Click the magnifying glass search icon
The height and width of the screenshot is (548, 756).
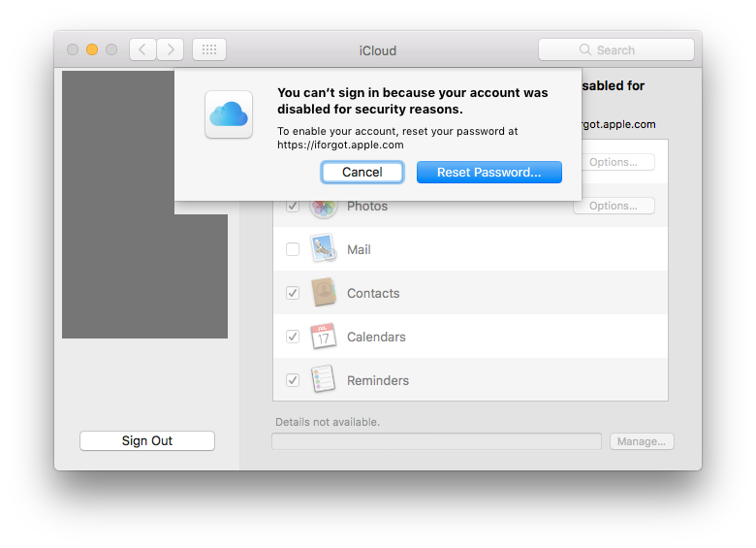point(584,49)
